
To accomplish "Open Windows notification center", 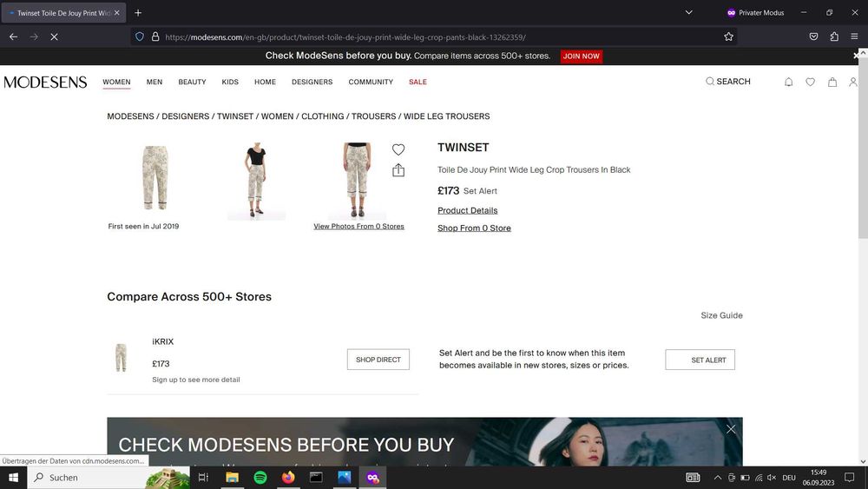I will coord(849,478).
